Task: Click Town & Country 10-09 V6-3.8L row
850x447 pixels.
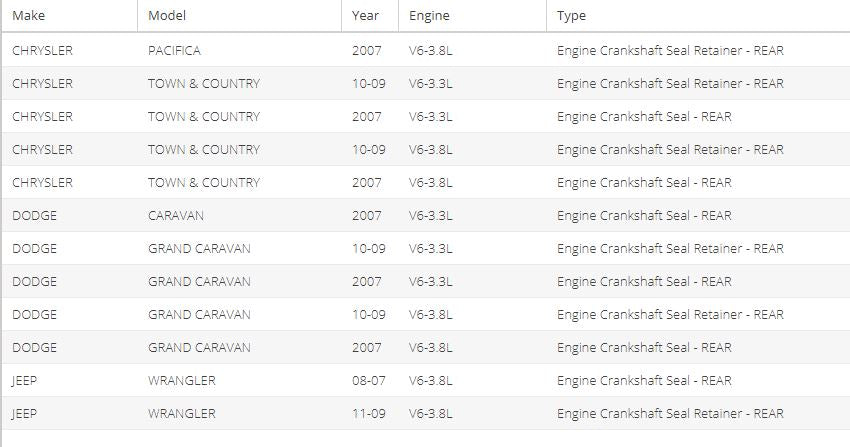Action: (x=426, y=150)
